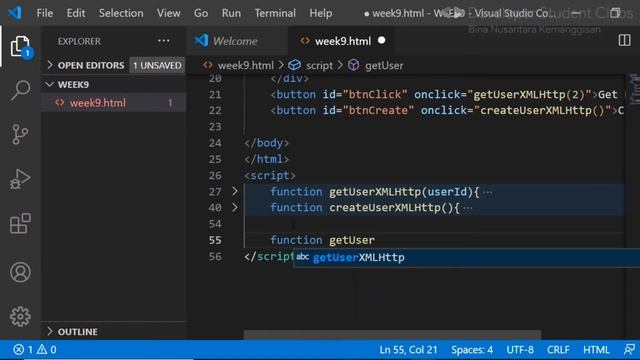Click Ln 55, Col 21 in status bar
This screenshot has height=360, width=640.
pyautogui.click(x=408, y=350)
